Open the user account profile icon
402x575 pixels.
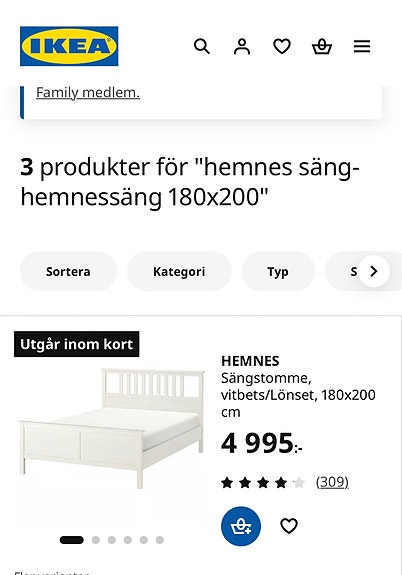[x=242, y=47]
